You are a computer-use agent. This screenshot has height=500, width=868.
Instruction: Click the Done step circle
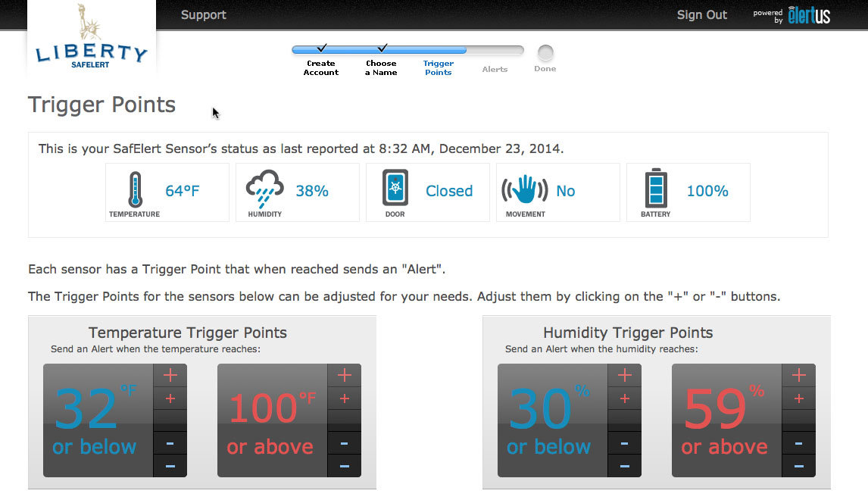(545, 53)
